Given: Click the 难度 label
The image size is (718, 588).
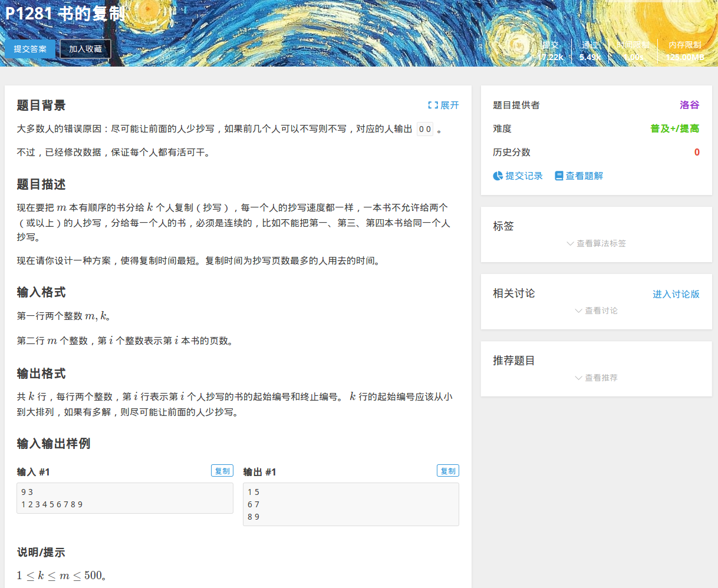Looking at the screenshot, I should (502, 128).
